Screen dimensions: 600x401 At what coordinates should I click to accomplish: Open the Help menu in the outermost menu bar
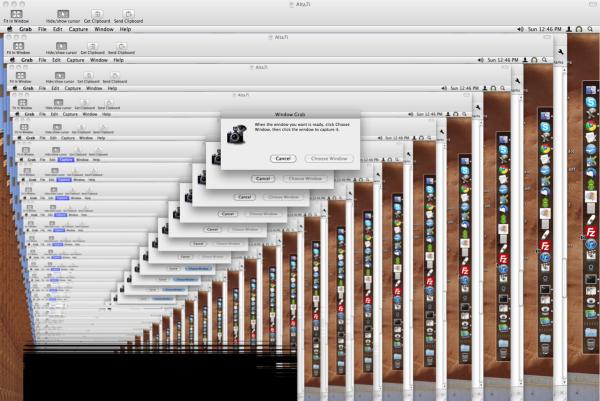click(125, 29)
